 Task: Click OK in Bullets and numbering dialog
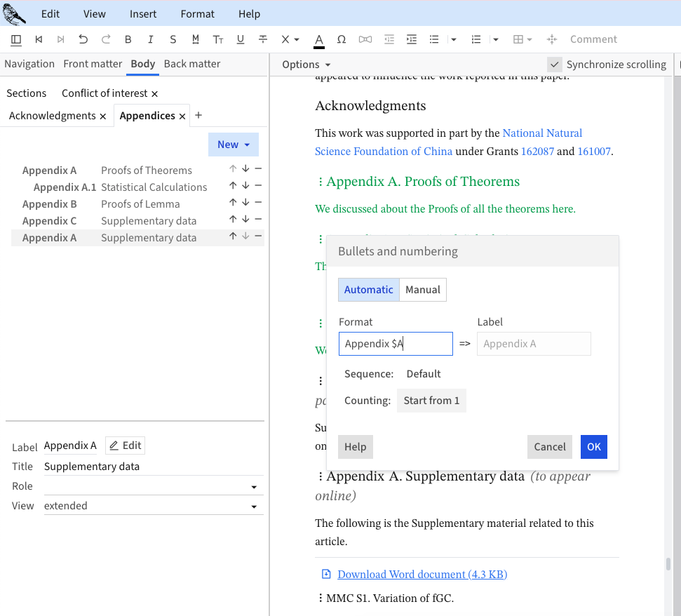[x=593, y=447]
